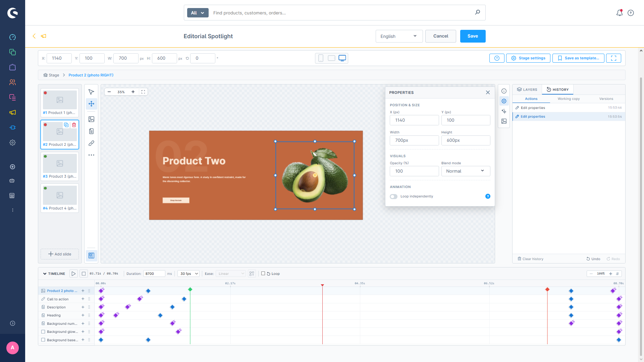
Task: Click the Save button
Action: (473, 36)
